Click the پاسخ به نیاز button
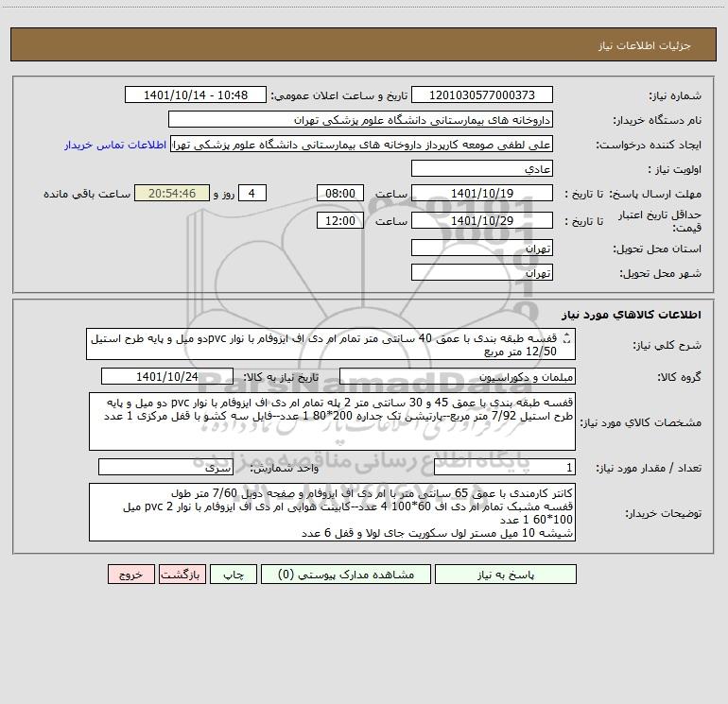This screenshot has height=704, width=728. (506, 575)
